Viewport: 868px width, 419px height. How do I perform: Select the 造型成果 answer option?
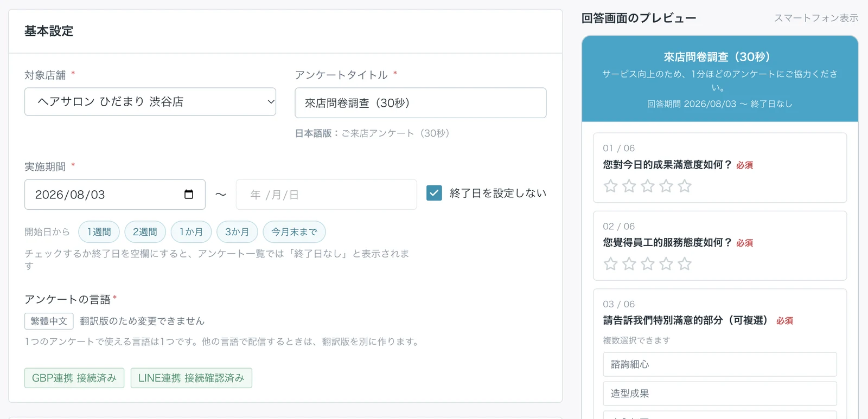click(720, 394)
